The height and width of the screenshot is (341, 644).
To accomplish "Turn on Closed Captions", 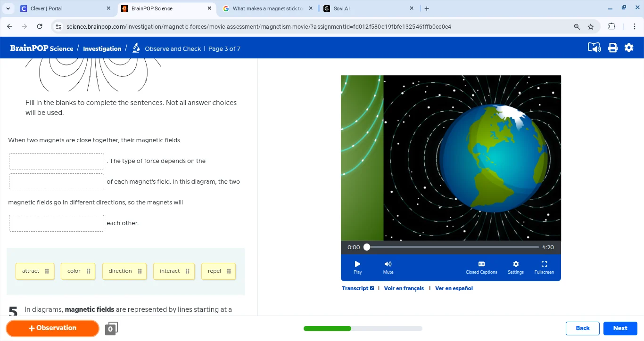I will coord(481,267).
